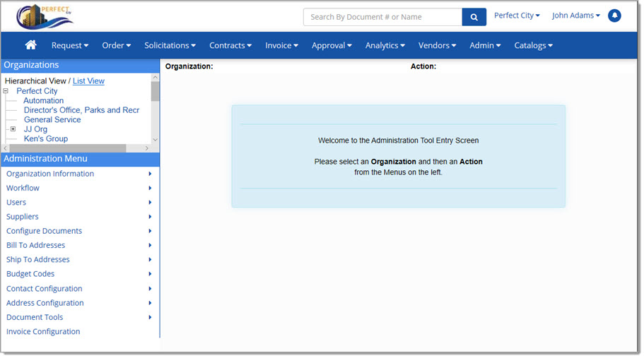644x358 pixels.
Task: Open Organization Information menu item
Action: click(50, 174)
